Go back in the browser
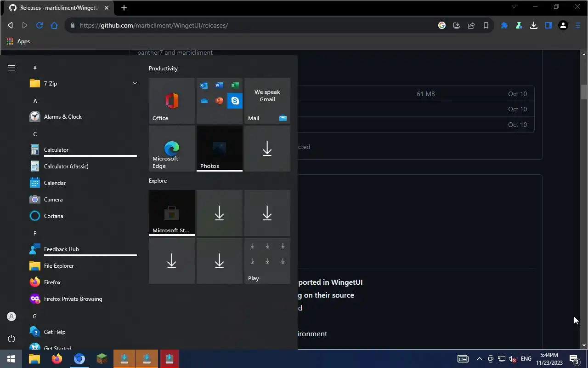 [x=10, y=25]
